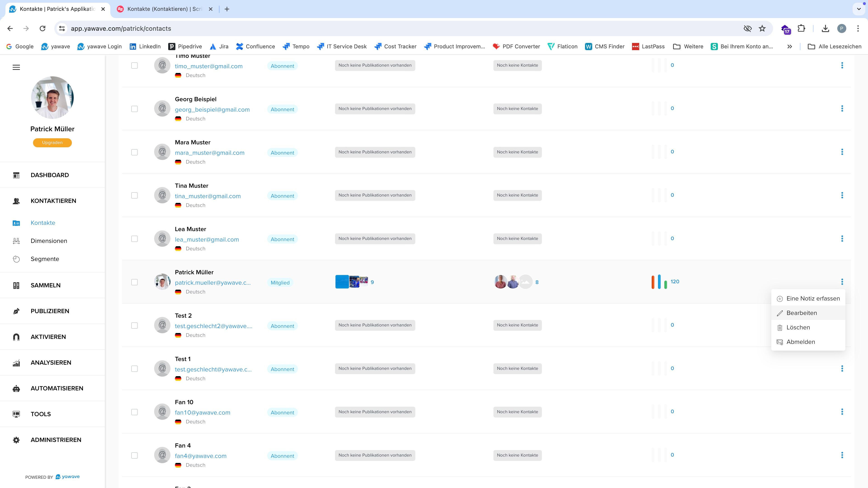
Task: Click Patrick Müller's activity score bars
Action: click(659, 282)
